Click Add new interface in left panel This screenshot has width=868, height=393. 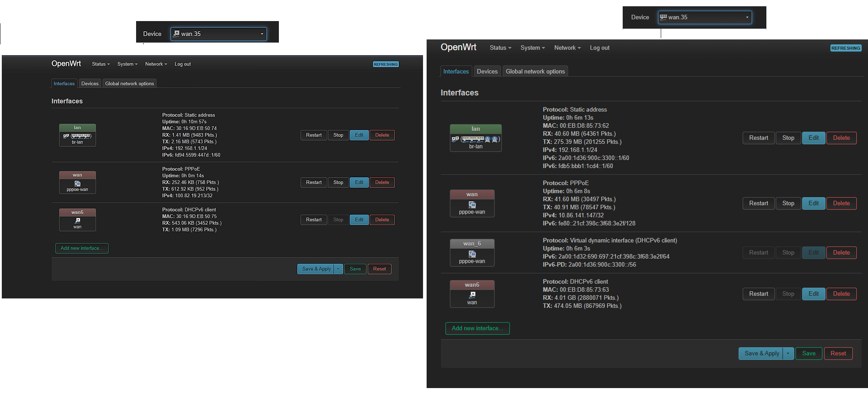[x=82, y=248]
